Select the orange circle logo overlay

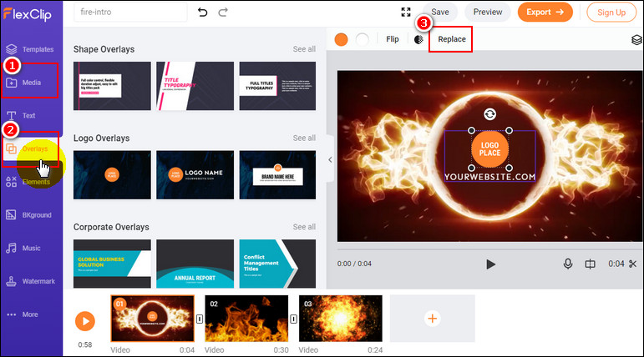tap(112, 175)
